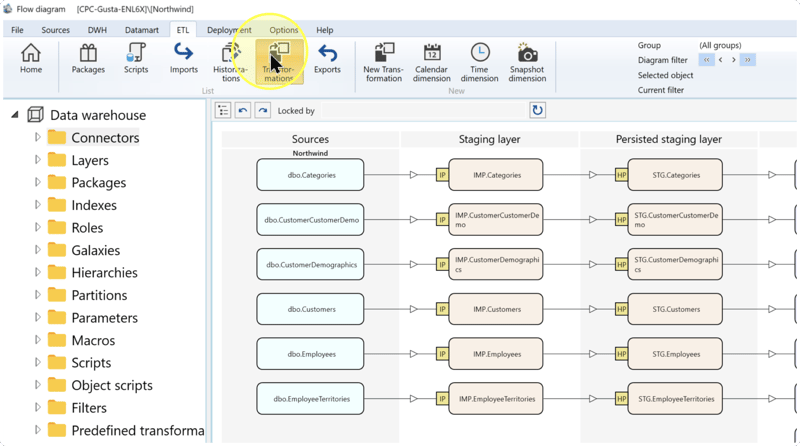Select the IMP.Employees staging node
800x446 pixels.
tap(496, 354)
